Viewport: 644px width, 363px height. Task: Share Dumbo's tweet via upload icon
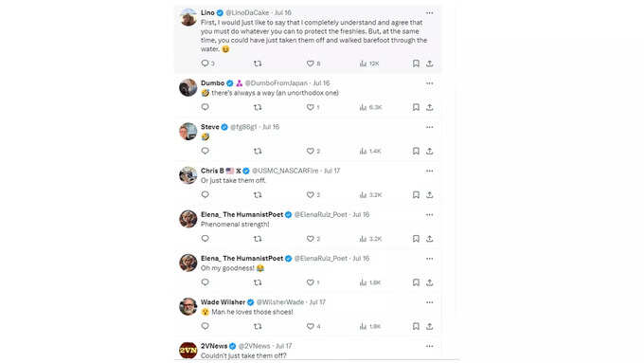click(x=429, y=107)
